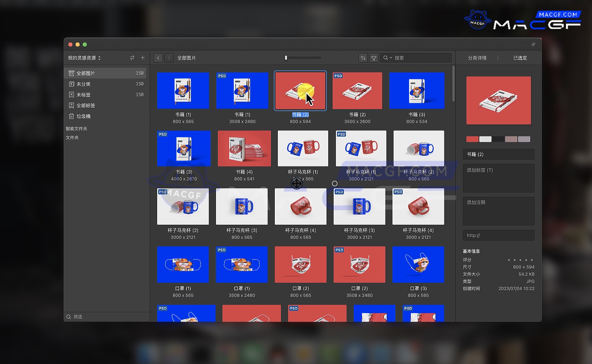This screenshot has height=364, width=592.
Task: Expand the 智能文件夹 section
Action: tap(77, 129)
